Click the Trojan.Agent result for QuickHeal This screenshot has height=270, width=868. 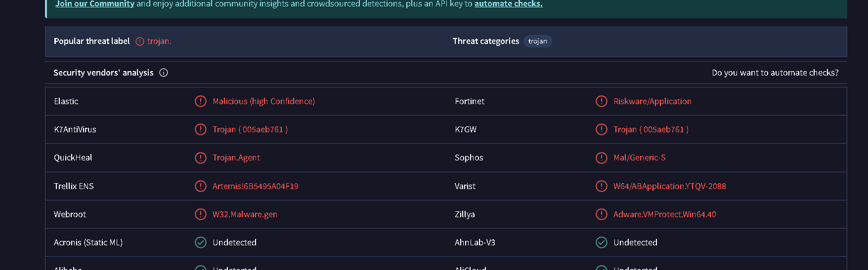click(236, 157)
